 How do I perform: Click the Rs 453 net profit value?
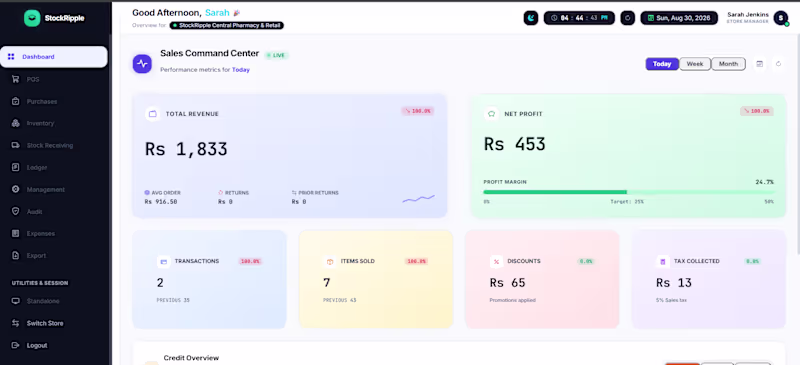tap(514, 144)
